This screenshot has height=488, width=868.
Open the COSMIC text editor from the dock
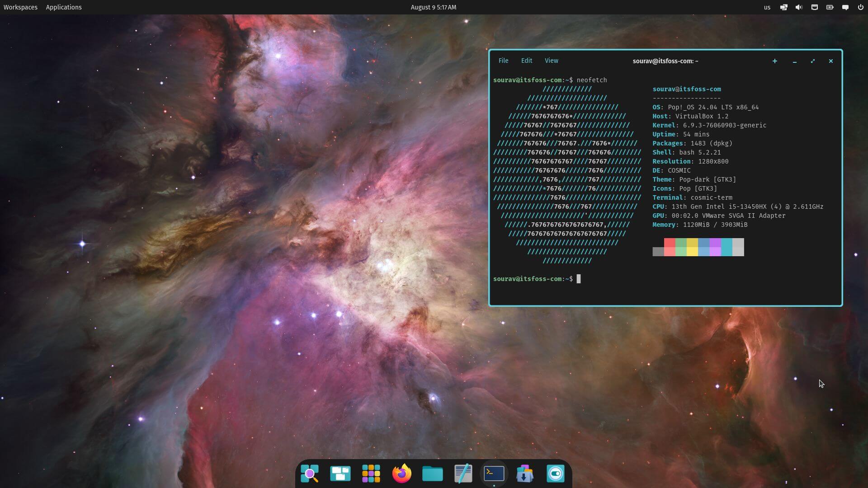pos(463,474)
